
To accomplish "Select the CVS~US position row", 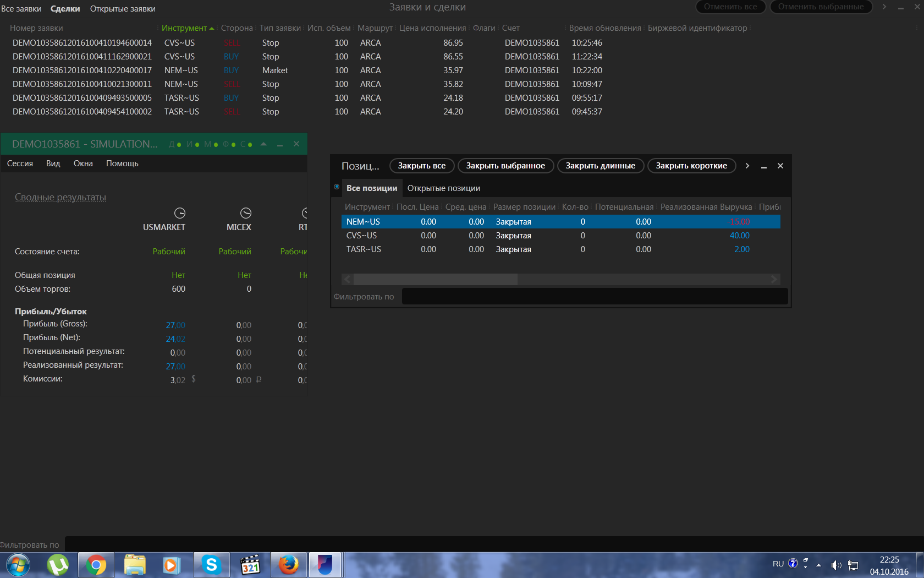I will [560, 236].
